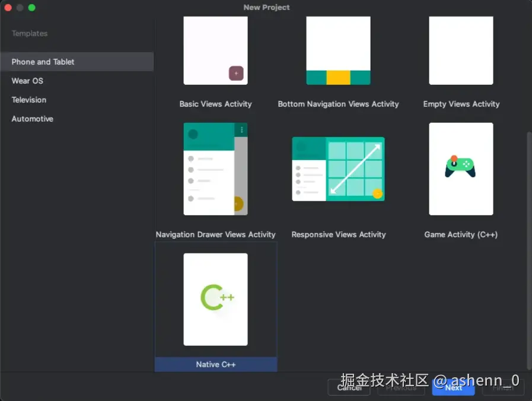The image size is (532, 401).
Task: Cancel the New Project dialog
Action: (350, 387)
